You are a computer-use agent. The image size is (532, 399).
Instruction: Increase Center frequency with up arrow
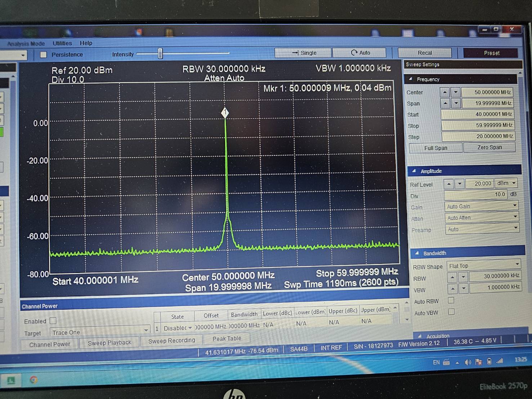pos(445,92)
